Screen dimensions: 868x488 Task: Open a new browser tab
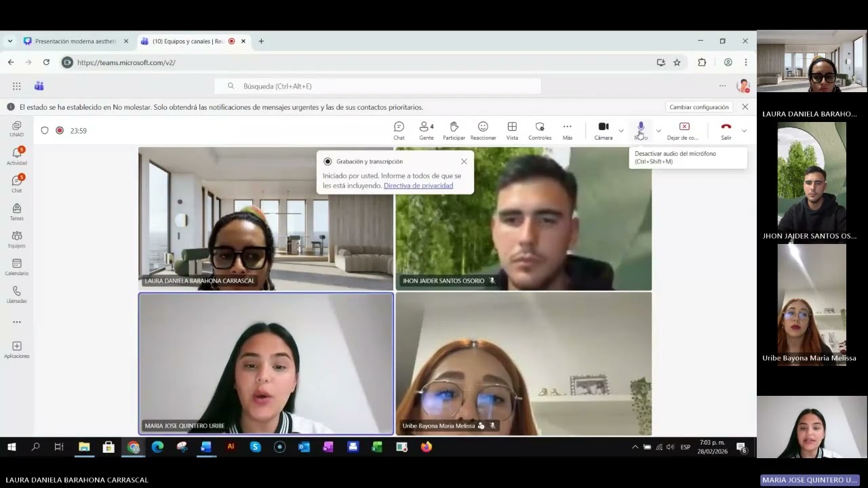(x=261, y=41)
